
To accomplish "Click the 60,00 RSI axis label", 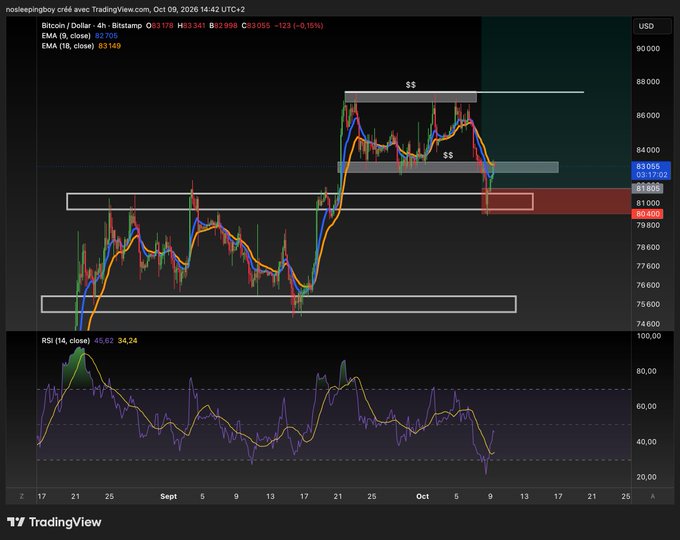I will point(646,406).
